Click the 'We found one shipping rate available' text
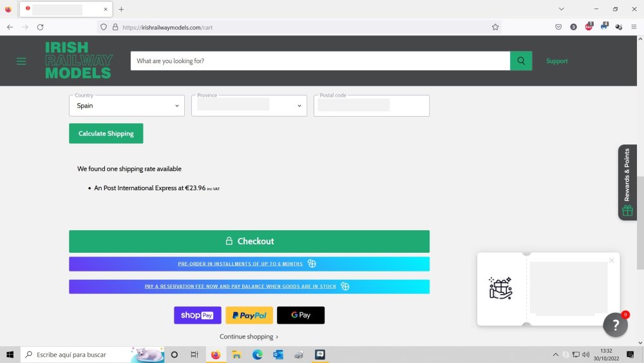This screenshot has width=644, height=363. [129, 168]
